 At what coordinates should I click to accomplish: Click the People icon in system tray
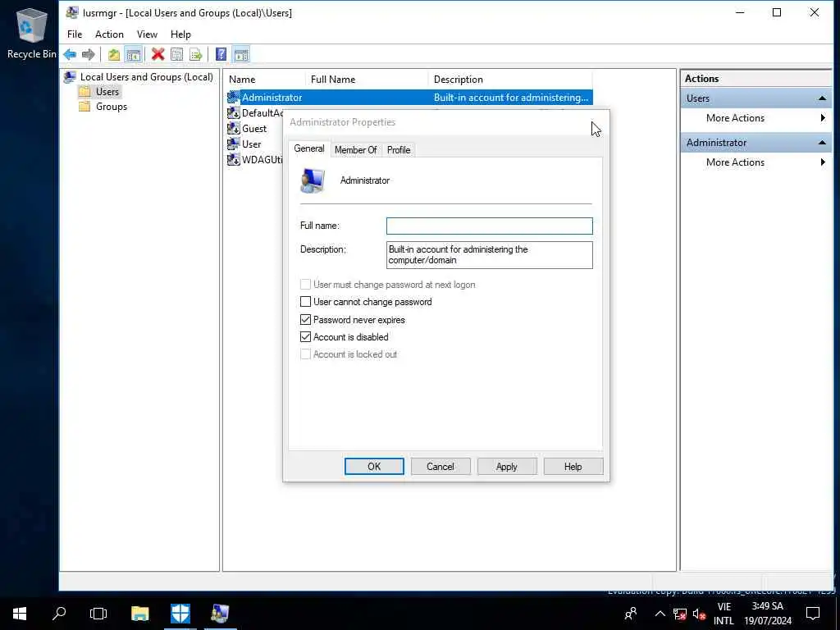(631, 614)
